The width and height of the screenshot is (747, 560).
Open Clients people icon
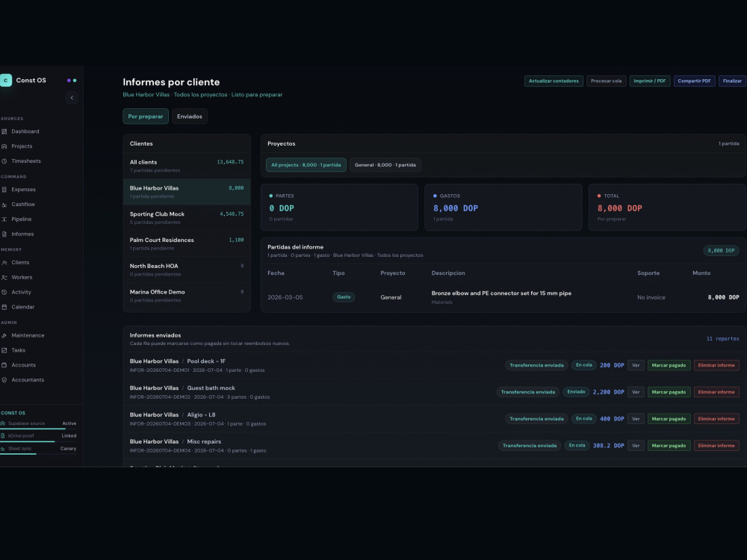(4, 262)
